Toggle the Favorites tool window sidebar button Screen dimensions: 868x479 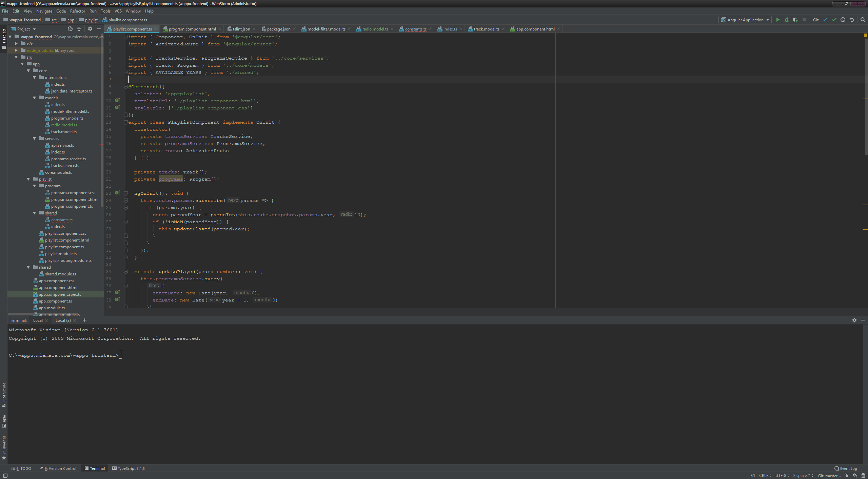pos(4,447)
